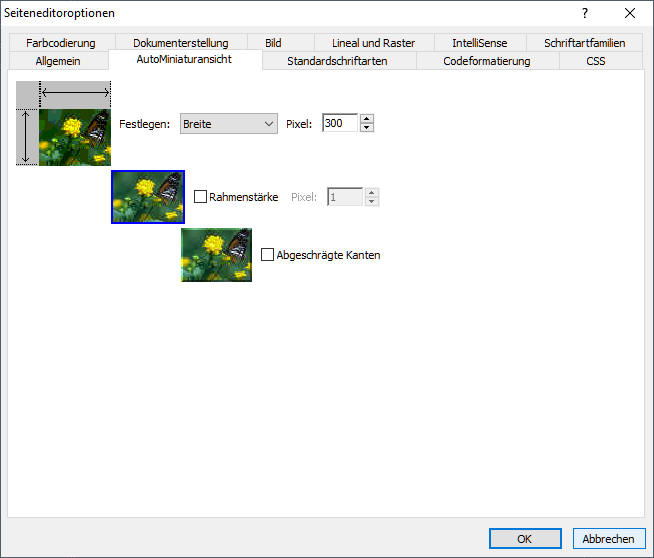
Task: Cancel the dialog with Abbrechen
Action: pos(609,539)
